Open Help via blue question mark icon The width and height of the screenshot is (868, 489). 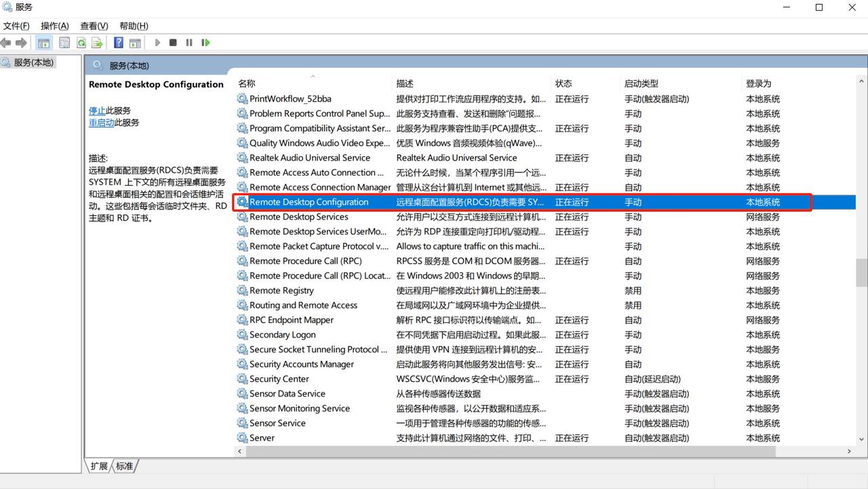119,43
